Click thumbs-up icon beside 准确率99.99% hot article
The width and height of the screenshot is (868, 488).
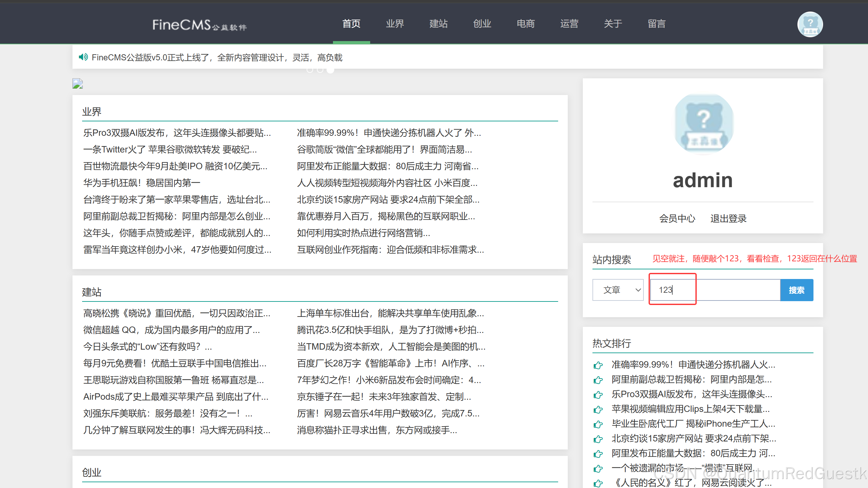pos(598,365)
